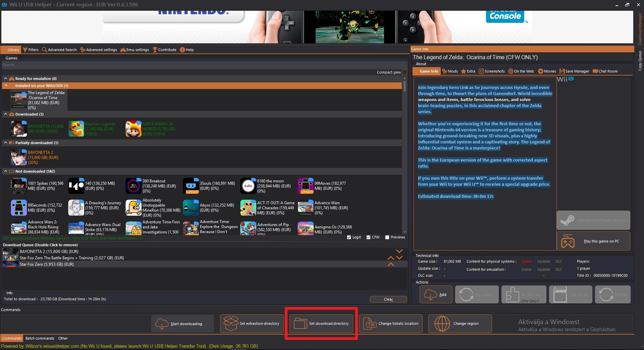Uncheck the Legit checkbox
644x350 pixels.
[349, 237]
